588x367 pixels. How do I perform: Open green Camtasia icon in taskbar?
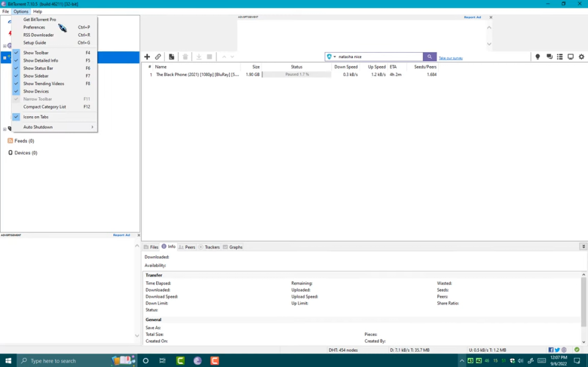(180, 361)
